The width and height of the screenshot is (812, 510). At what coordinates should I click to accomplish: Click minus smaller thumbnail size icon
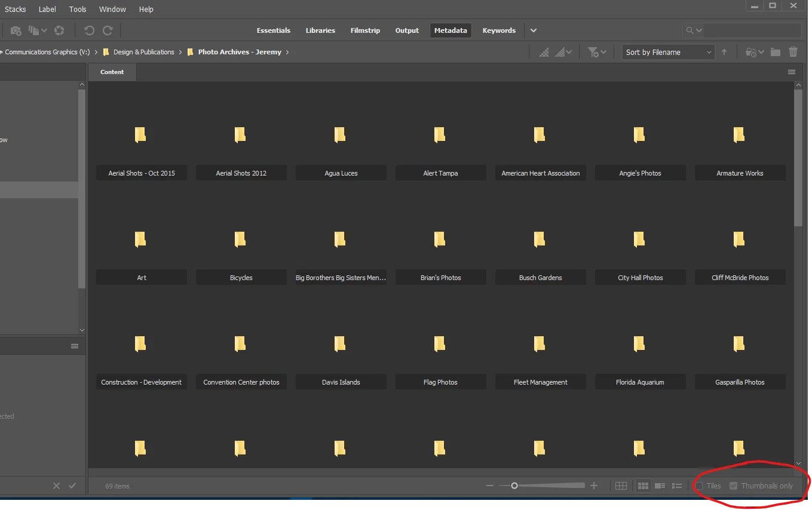(x=490, y=486)
